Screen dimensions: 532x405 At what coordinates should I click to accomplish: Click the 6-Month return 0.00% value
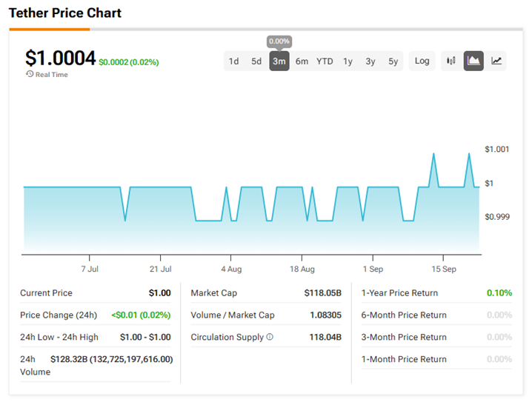[499, 315]
